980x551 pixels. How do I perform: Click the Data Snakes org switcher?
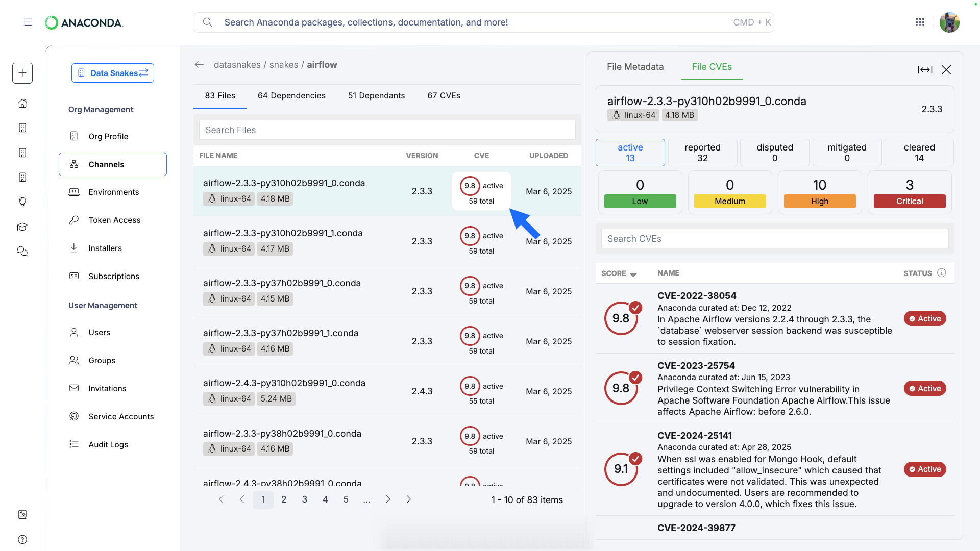click(x=112, y=73)
